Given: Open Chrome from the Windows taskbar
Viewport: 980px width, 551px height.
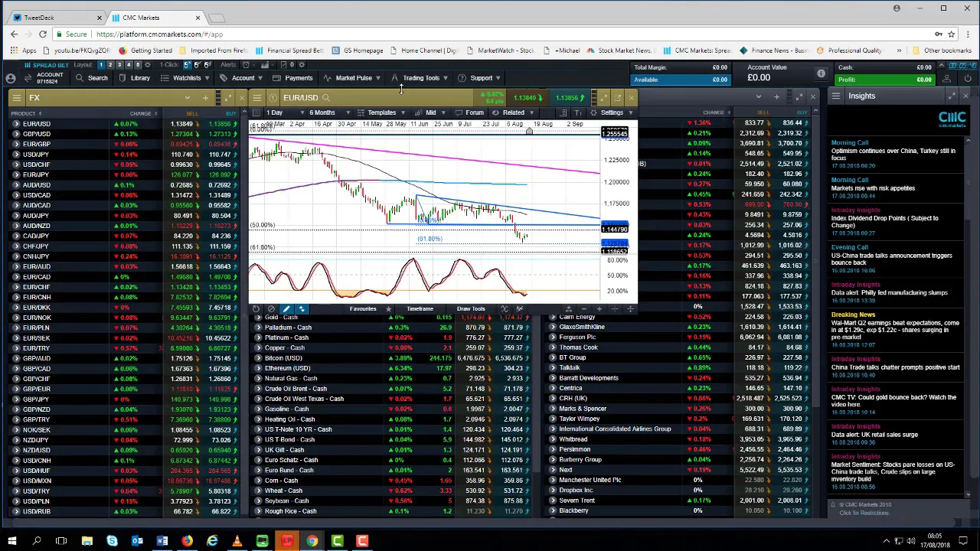Looking at the screenshot, I should tap(312, 541).
